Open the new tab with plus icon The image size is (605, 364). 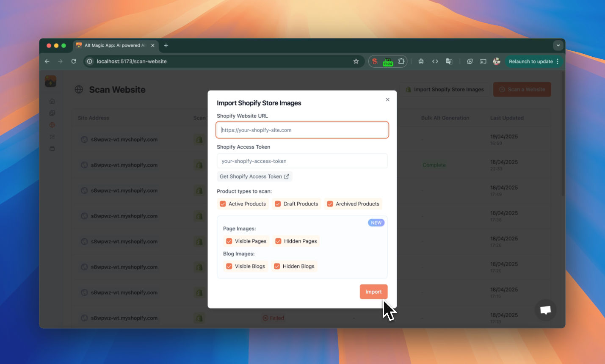pyautogui.click(x=166, y=45)
